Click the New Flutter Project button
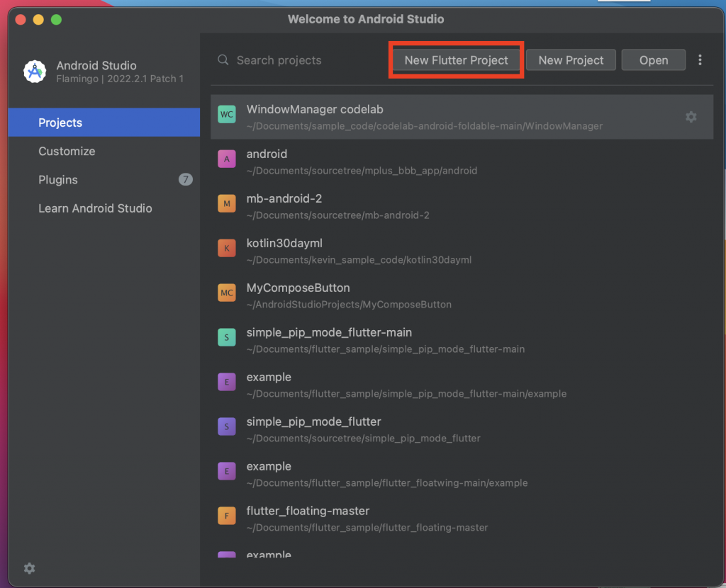 (x=456, y=60)
